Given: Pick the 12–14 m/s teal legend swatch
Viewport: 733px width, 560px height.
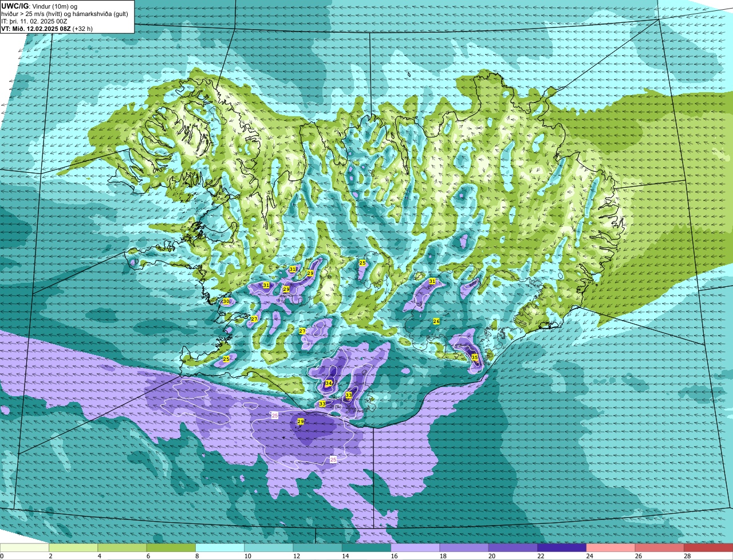Looking at the screenshot, I should [318, 547].
